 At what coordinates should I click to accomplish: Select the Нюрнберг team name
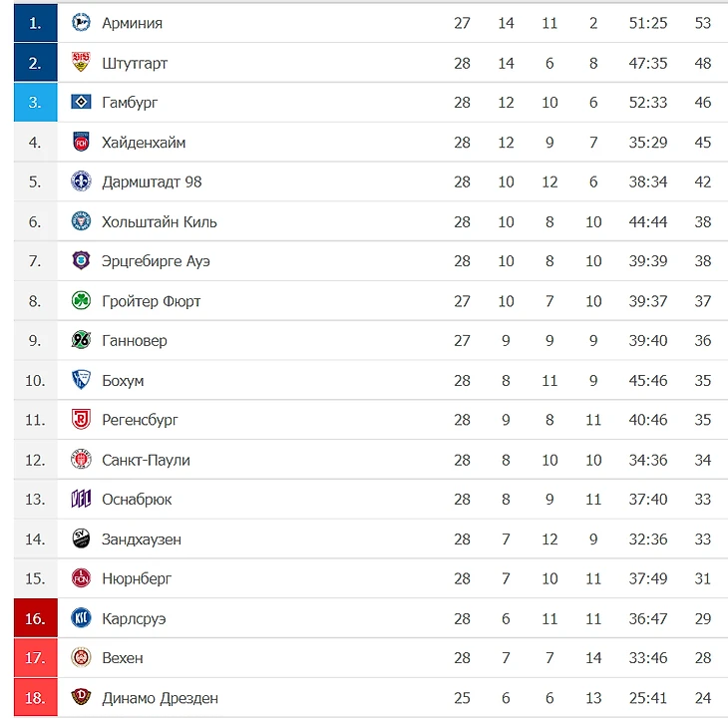click(x=137, y=578)
